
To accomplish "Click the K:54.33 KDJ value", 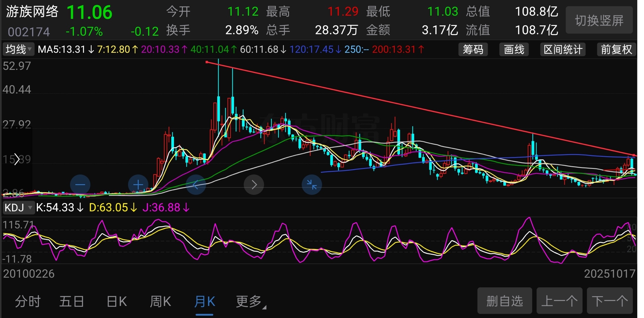I will pos(60,208).
